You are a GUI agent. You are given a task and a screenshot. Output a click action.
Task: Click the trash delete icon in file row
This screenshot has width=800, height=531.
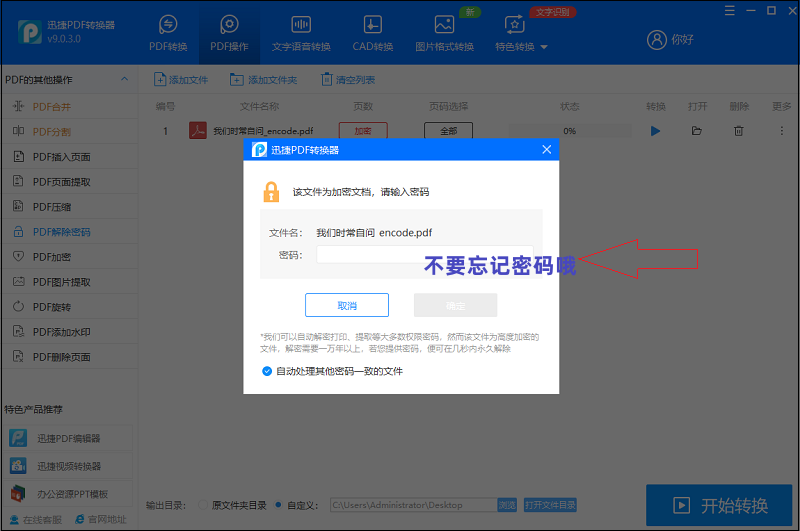(x=738, y=131)
